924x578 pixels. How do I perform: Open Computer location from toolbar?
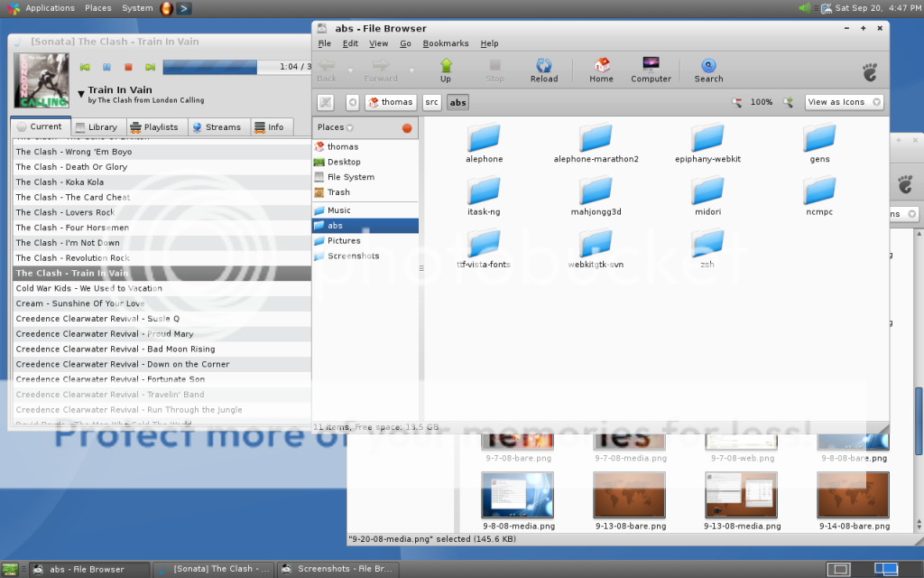coord(651,70)
